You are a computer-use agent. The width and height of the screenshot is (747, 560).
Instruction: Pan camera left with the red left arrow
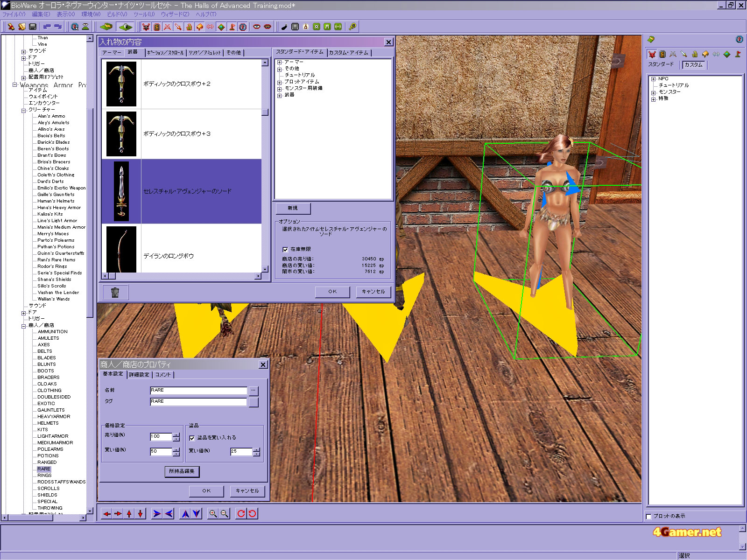pos(107,514)
